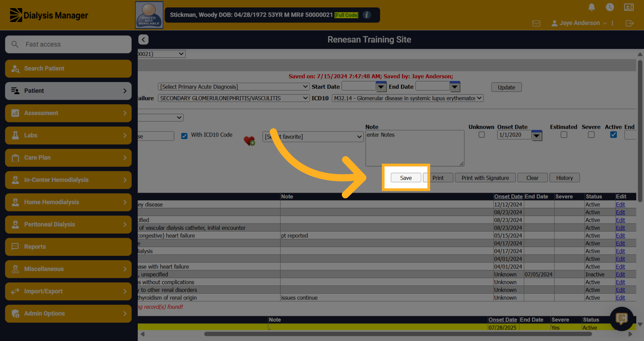Screen dimensions: 644x341
Task: Open the Secondary Glomerulonephritis/Vasculitis dropdown
Action: 233,98
